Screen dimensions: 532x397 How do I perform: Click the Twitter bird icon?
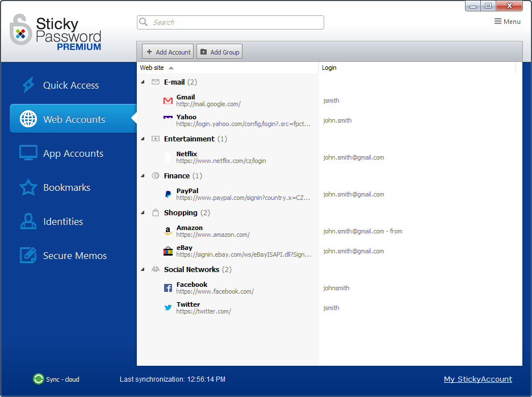click(168, 307)
